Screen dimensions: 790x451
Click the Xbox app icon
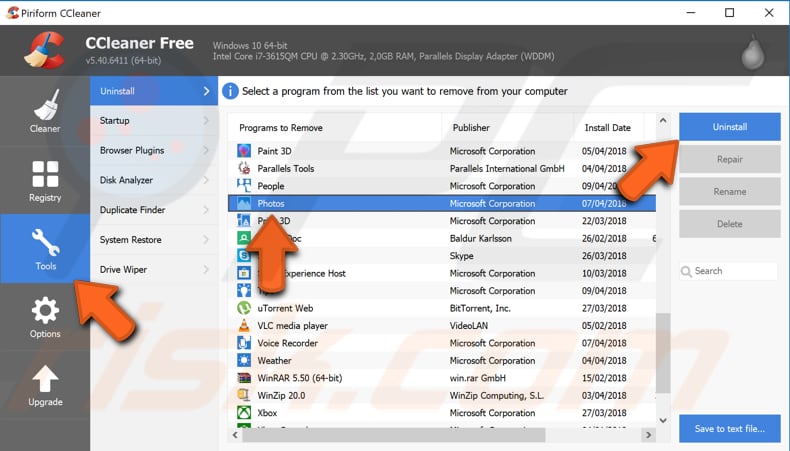pyautogui.click(x=244, y=413)
